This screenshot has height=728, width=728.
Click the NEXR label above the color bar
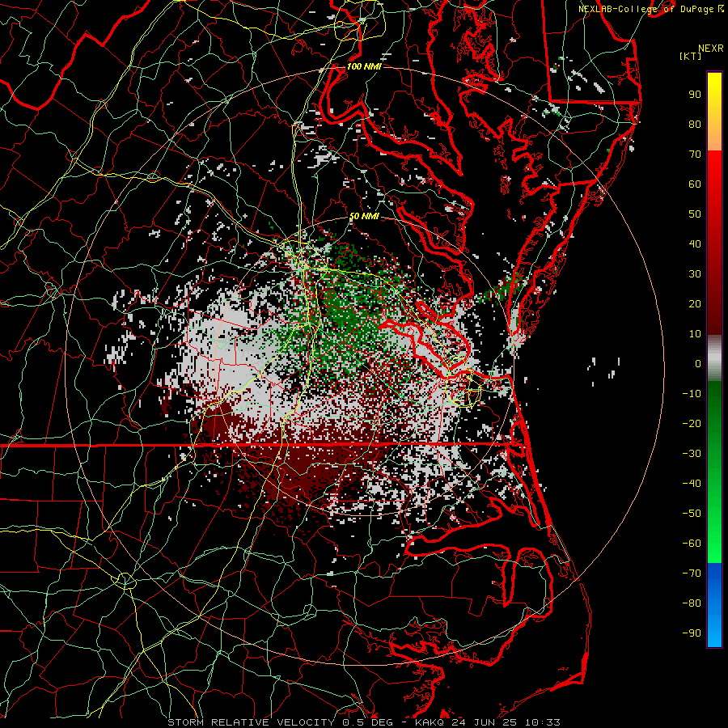[711, 49]
